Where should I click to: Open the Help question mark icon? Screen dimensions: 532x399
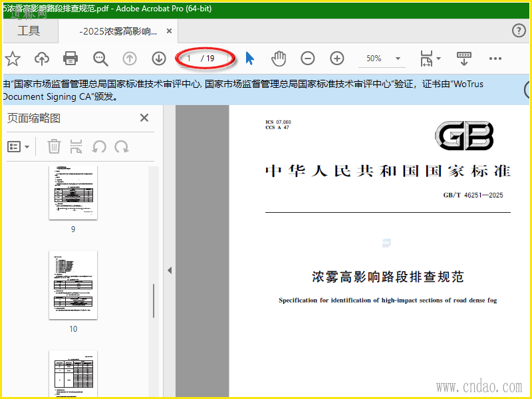(x=519, y=31)
